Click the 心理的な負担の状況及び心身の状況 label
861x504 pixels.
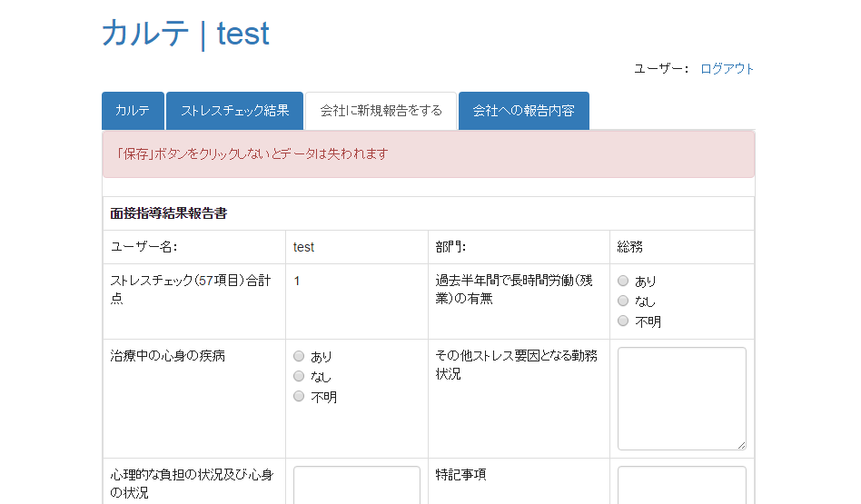point(192,484)
